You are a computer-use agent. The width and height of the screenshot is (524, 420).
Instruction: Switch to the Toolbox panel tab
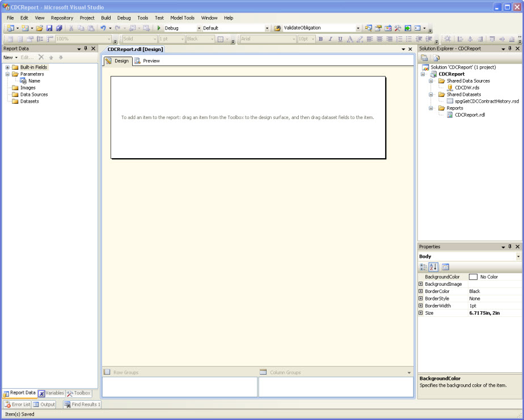[x=78, y=393]
